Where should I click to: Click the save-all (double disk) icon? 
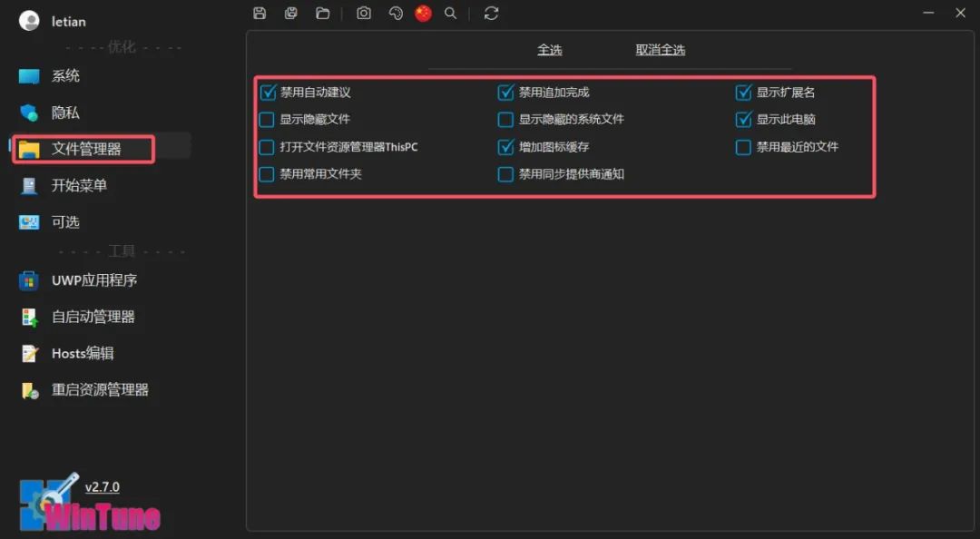coord(291,14)
